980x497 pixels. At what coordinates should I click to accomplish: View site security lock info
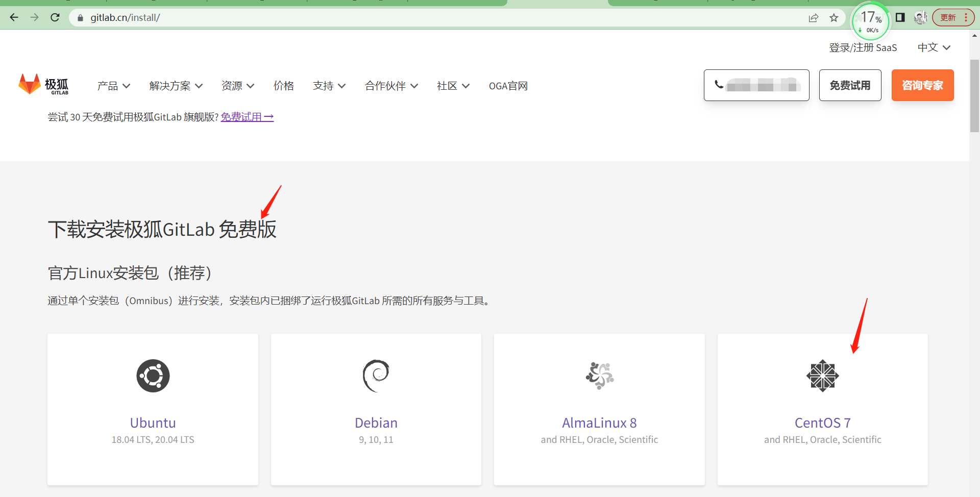click(x=80, y=18)
